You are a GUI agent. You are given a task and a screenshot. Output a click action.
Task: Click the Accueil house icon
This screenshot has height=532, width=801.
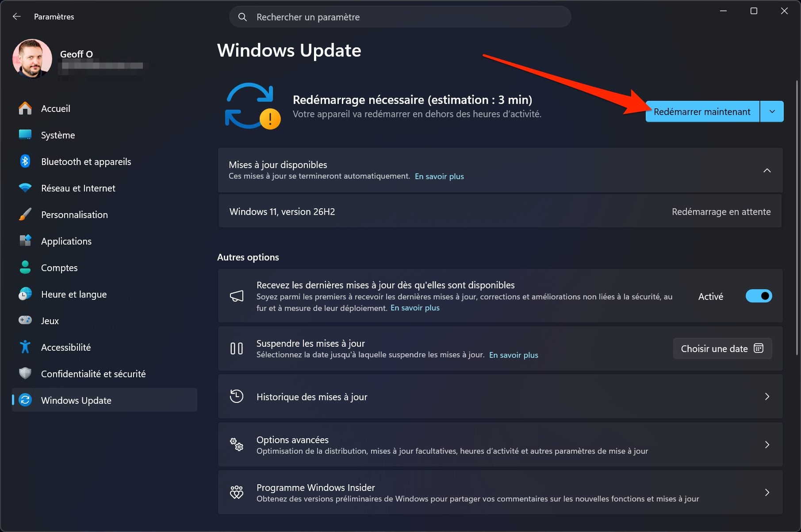coord(25,108)
